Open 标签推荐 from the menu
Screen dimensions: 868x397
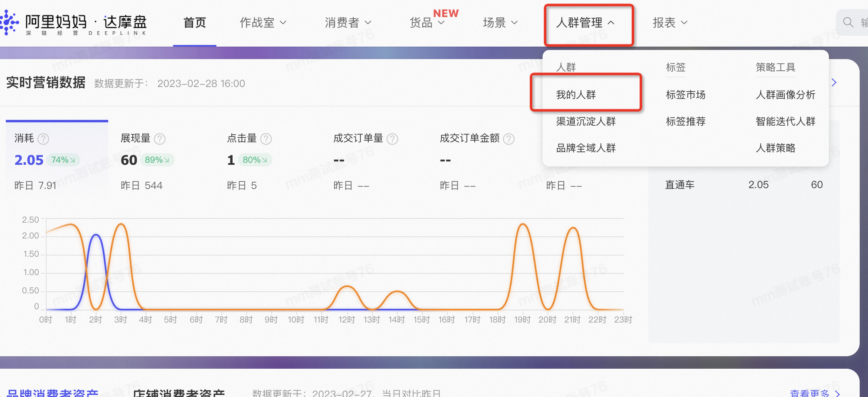click(686, 121)
